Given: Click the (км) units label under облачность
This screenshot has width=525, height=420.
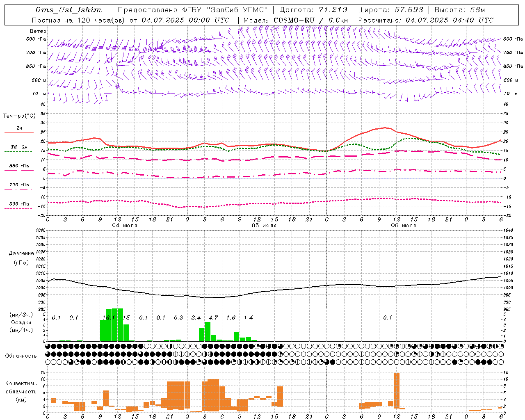Looking at the screenshot, I should tap(21, 399).
